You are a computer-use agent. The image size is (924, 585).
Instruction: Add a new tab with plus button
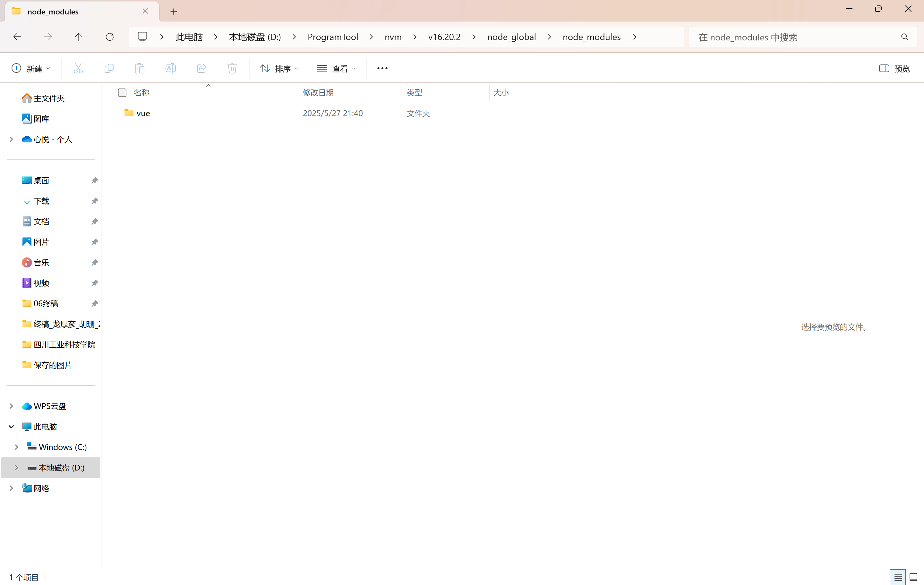(174, 12)
